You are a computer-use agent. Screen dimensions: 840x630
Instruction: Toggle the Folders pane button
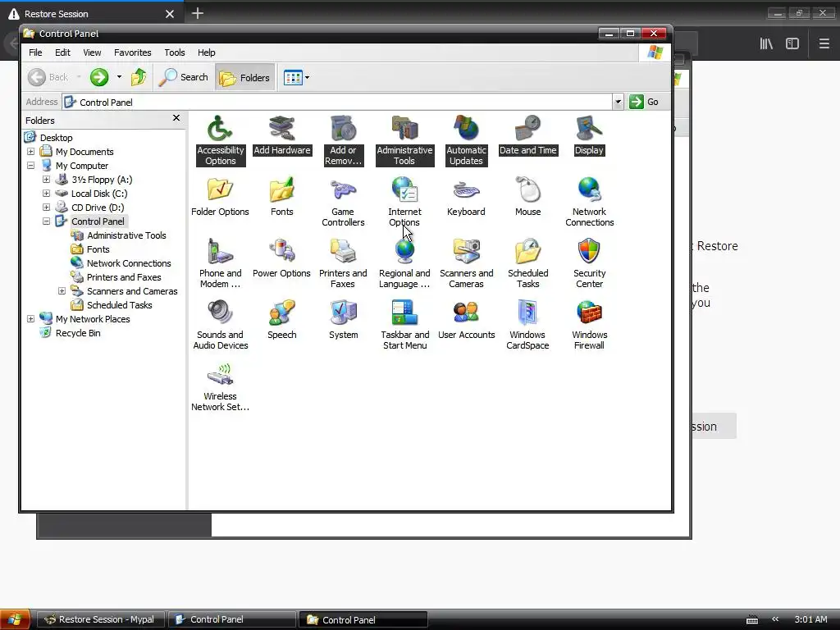[x=245, y=78]
